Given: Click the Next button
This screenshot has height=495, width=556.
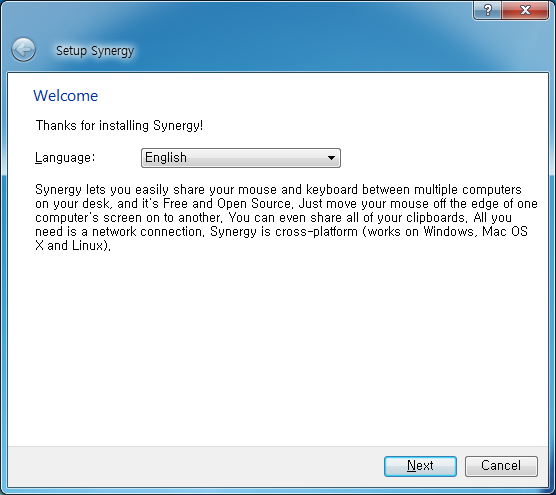Looking at the screenshot, I should coord(420,466).
